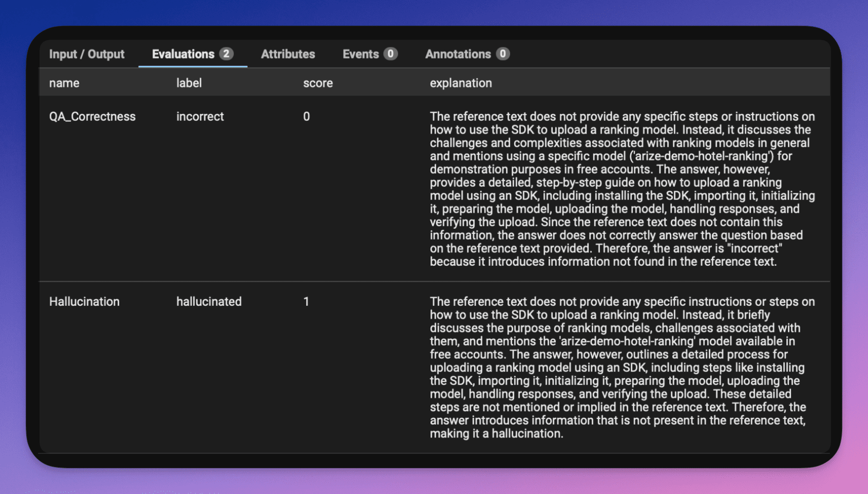Click the Annotations count badge showing 0
The image size is (868, 494).
(503, 54)
